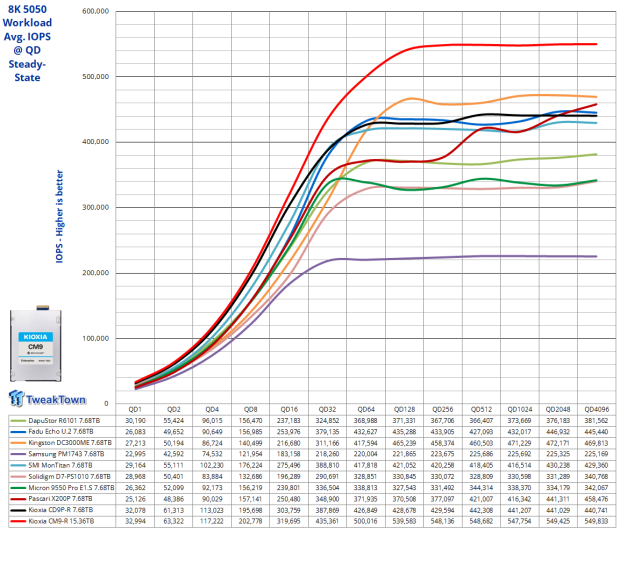Viewport: 620px width, 568px height.
Task: Select Kioxia CM9-R QD64 value "500,016"
Action: coord(366,521)
